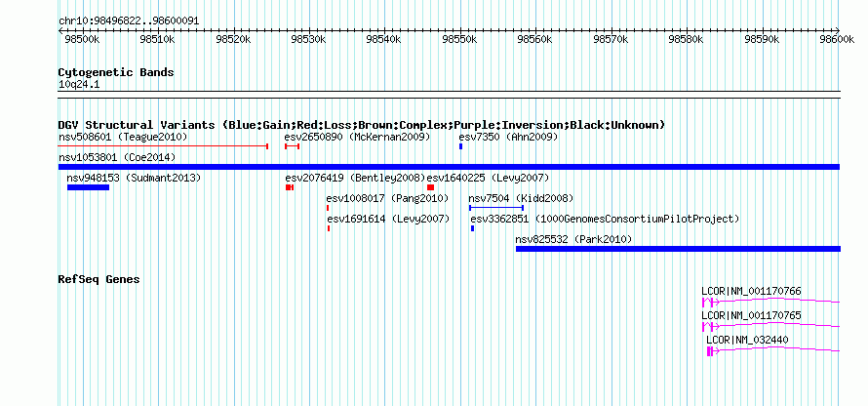The image size is (868, 406).
Task: Click the 98510k ruler tick label
Action: click(x=157, y=39)
